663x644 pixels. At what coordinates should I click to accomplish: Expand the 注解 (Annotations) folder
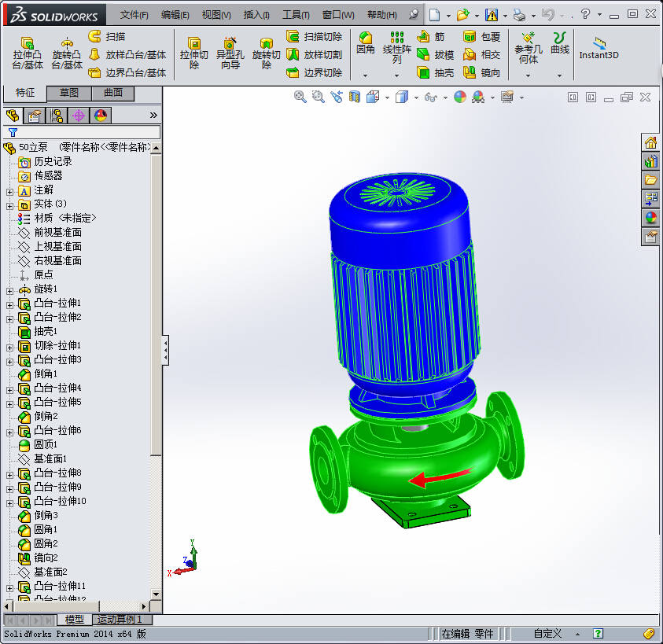point(9,192)
